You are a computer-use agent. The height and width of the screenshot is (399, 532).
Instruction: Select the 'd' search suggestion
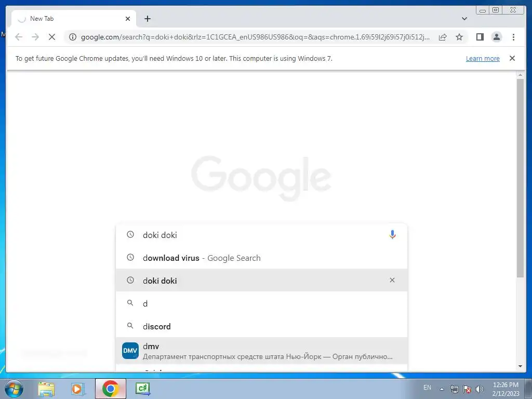click(x=261, y=303)
